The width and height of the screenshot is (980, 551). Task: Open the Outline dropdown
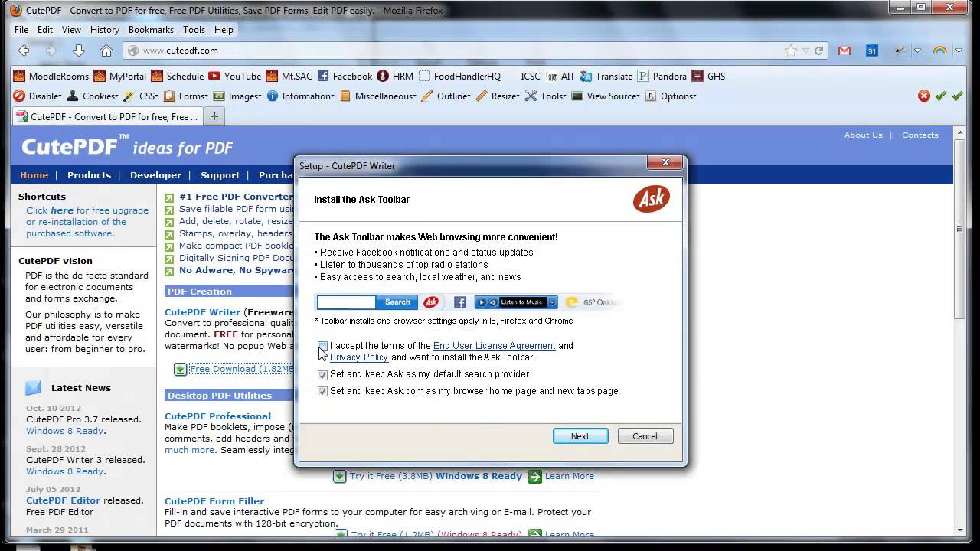446,96
